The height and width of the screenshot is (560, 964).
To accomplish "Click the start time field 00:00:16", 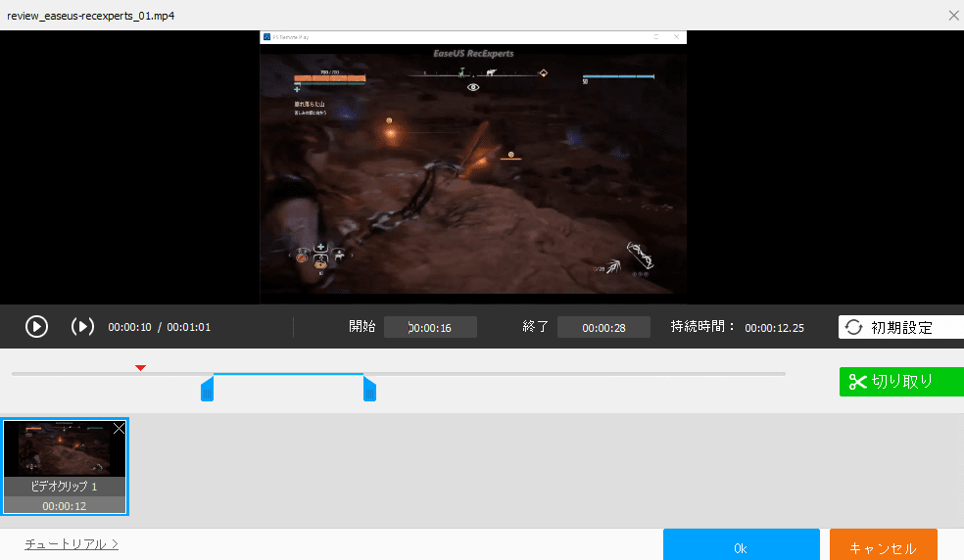I will pyautogui.click(x=430, y=328).
